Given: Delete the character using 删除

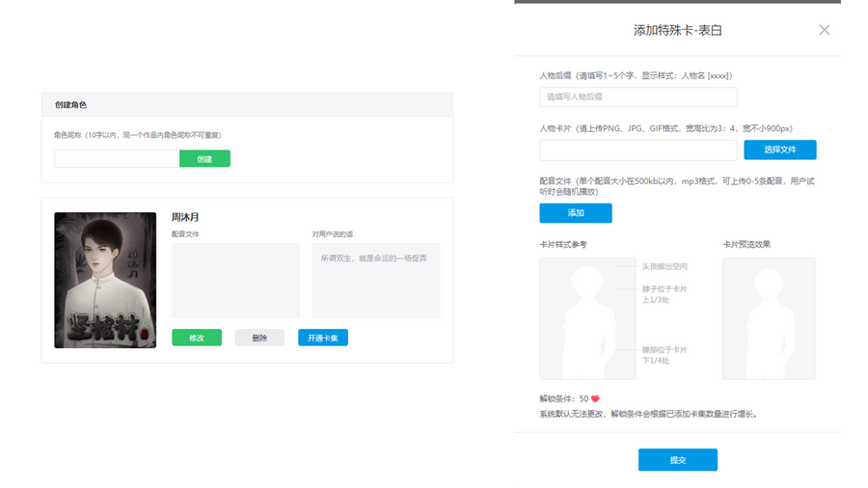Looking at the screenshot, I should tap(259, 338).
